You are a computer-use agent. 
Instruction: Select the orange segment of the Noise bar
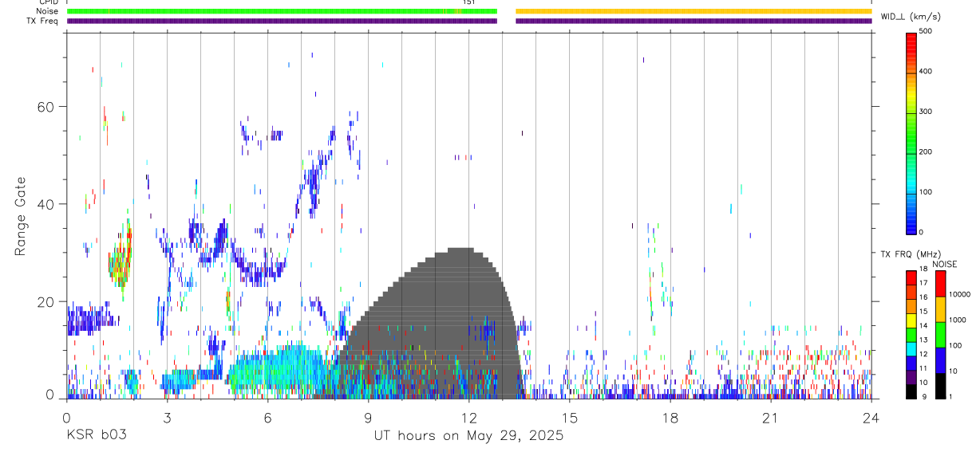pyautogui.click(x=694, y=11)
